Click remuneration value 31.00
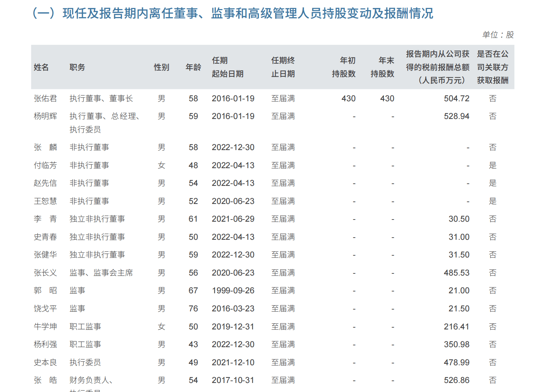 (459, 237)
